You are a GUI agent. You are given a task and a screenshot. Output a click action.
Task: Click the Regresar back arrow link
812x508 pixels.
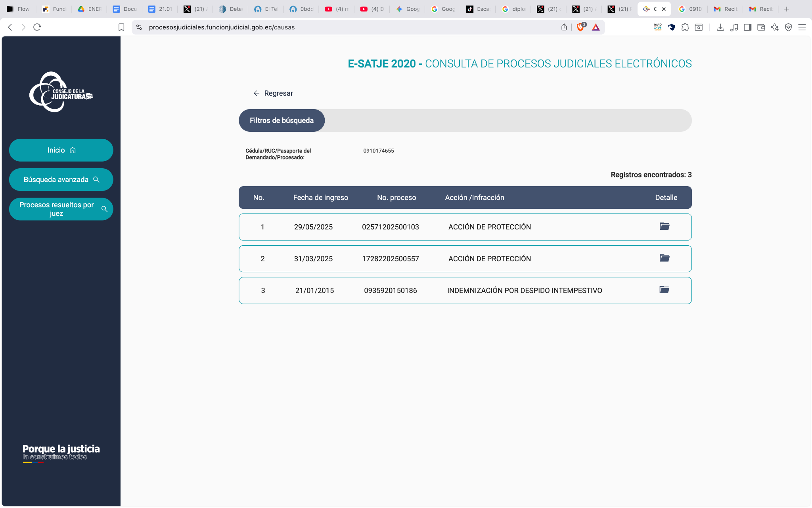click(x=273, y=93)
